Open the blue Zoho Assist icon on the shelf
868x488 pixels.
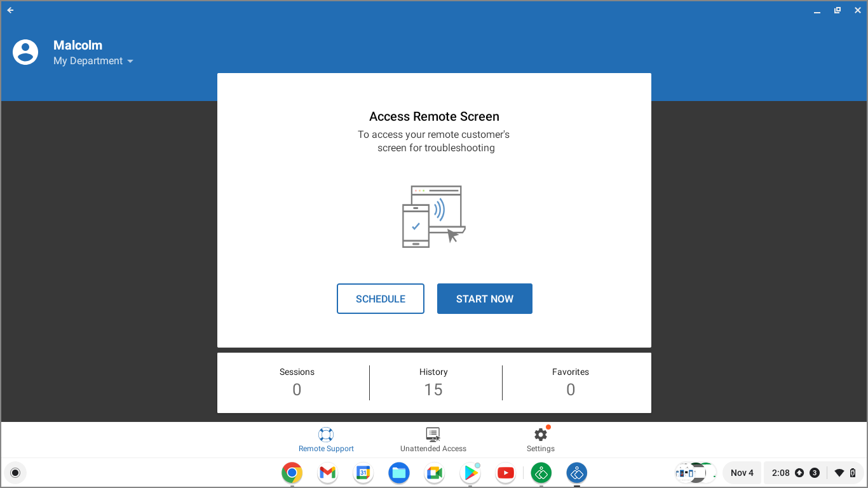pyautogui.click(x=576, y=473)
